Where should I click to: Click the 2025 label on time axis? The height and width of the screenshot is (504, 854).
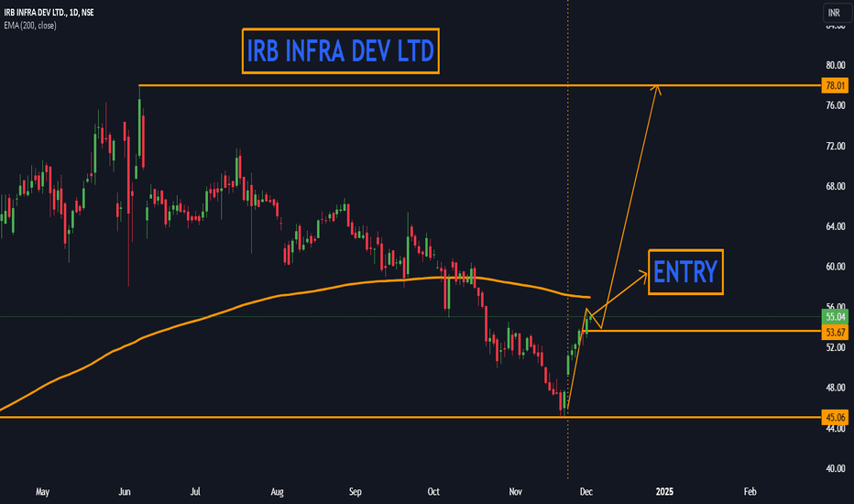(664, 491)
